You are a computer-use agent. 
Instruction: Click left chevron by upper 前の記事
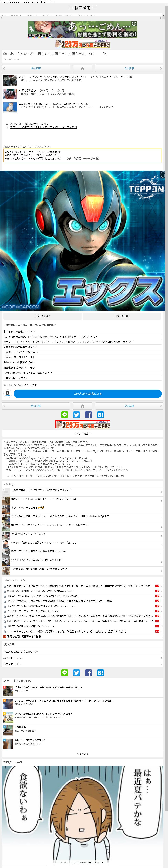[4, 68]
